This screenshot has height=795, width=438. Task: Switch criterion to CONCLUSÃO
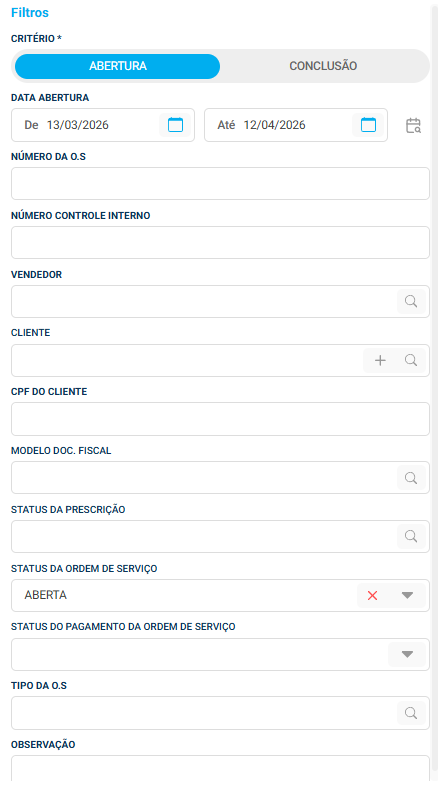(323, 66)
